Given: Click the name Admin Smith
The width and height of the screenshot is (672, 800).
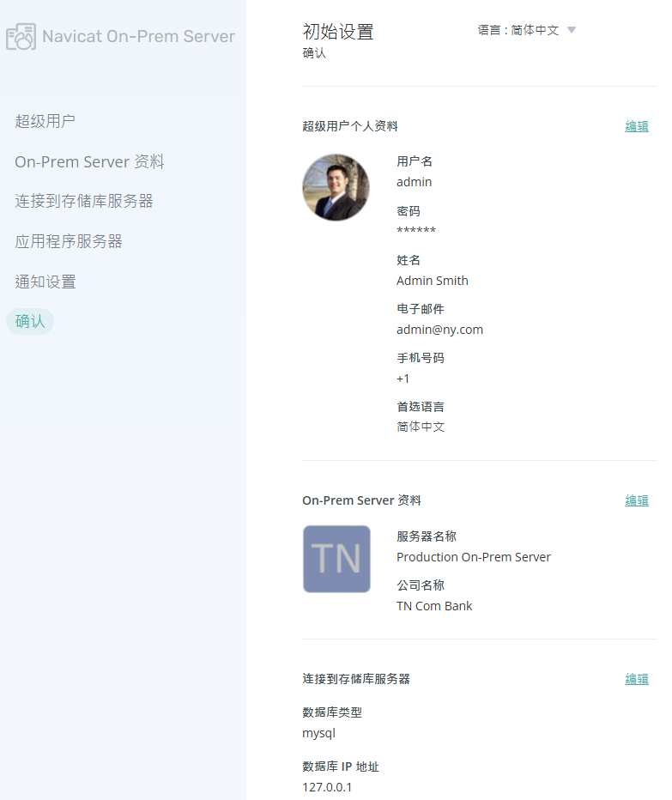Looking at the screenshot, I should 433,281.
